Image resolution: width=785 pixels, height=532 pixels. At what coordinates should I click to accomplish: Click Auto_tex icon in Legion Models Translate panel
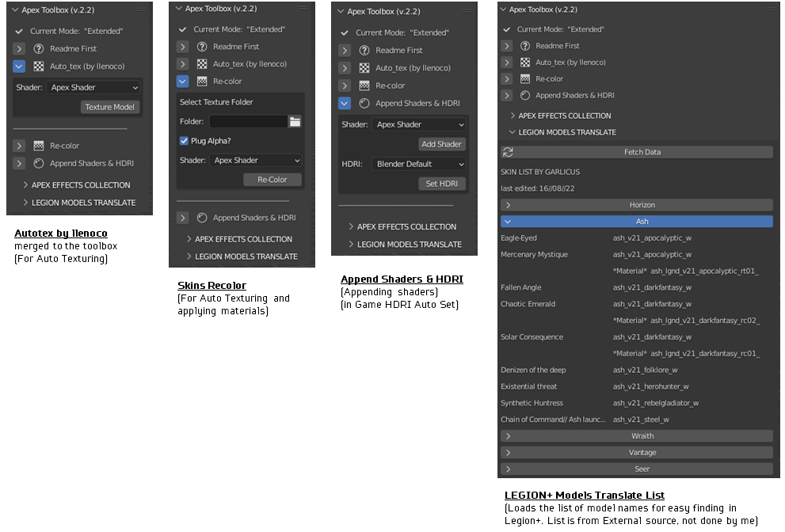coord(524,63)
